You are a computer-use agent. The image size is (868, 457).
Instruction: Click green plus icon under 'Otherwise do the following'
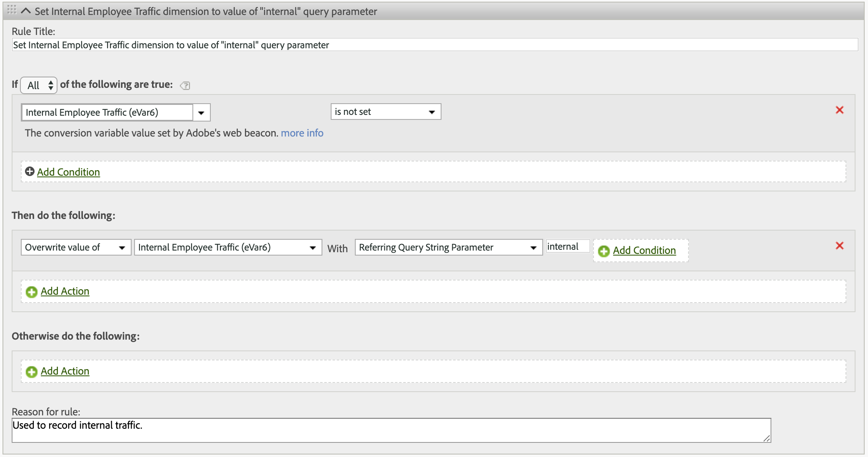[32, 372]
